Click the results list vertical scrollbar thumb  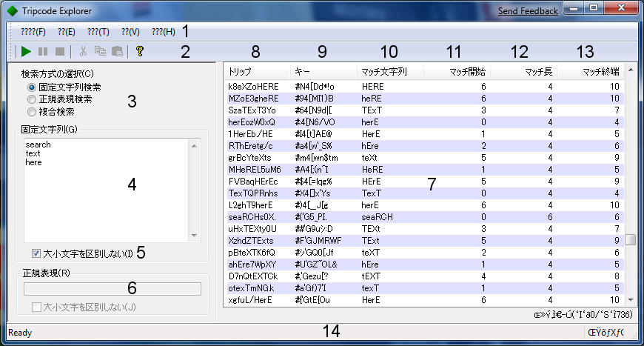click(x=630, y=240)
